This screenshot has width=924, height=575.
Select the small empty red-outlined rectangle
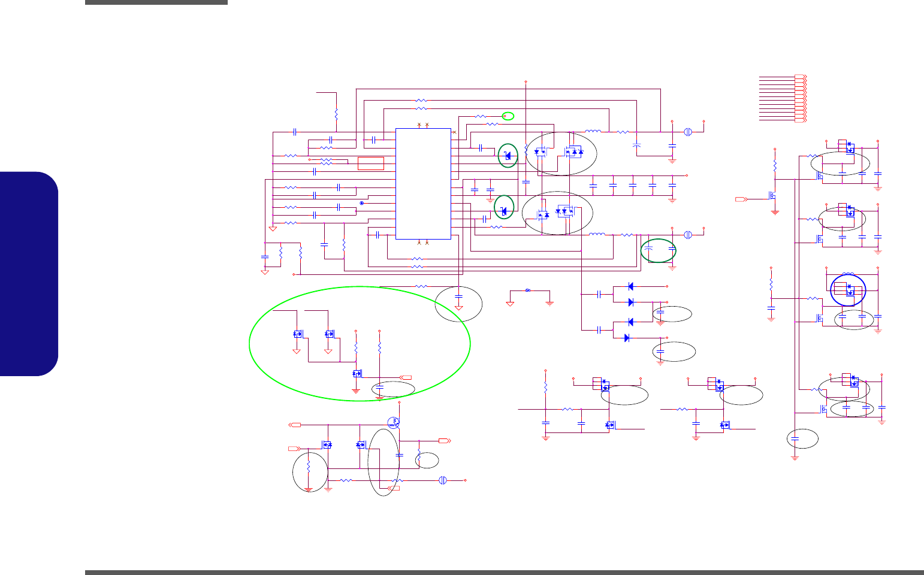pyautogui.click(x=370, y=163)
